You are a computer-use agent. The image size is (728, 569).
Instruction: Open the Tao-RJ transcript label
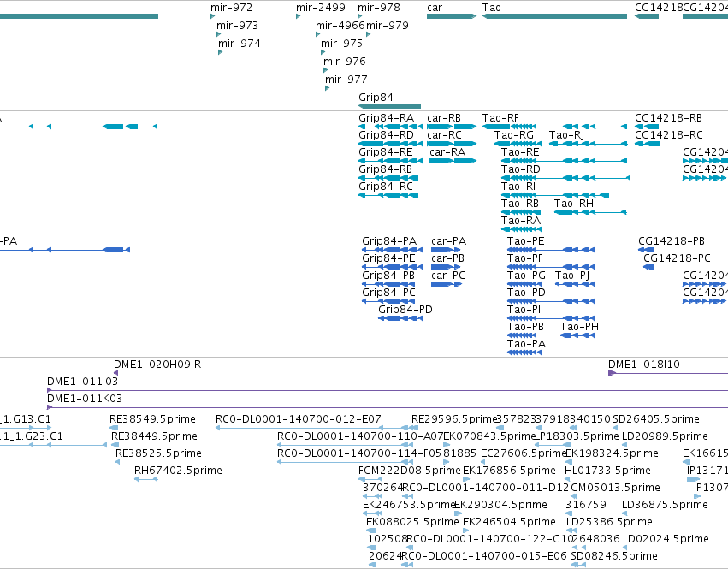(566, 135)
